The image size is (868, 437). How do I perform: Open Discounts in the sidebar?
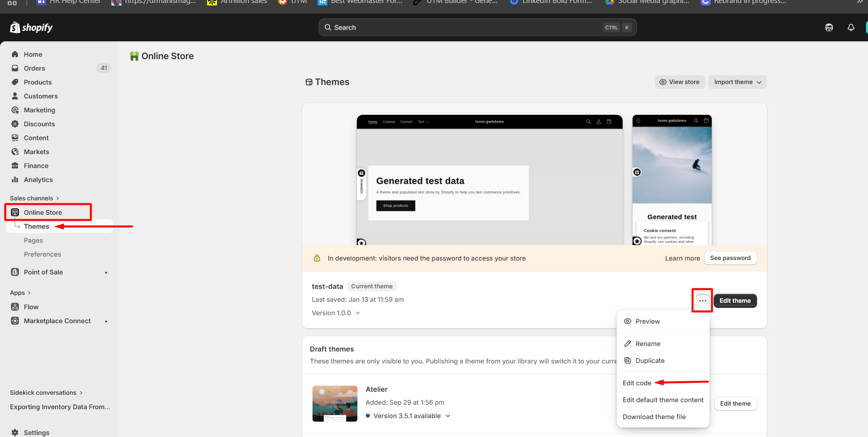click(x=39, y=124)
